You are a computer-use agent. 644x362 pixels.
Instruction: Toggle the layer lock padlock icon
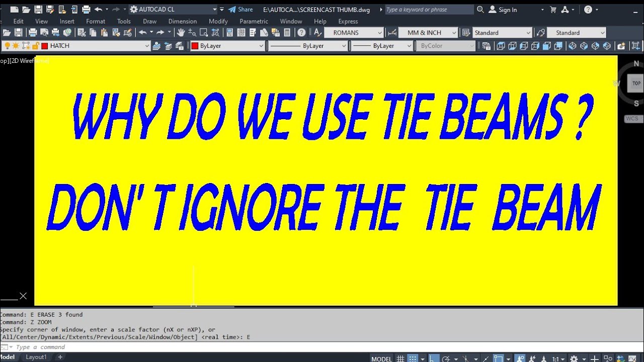tap(35, 46)
